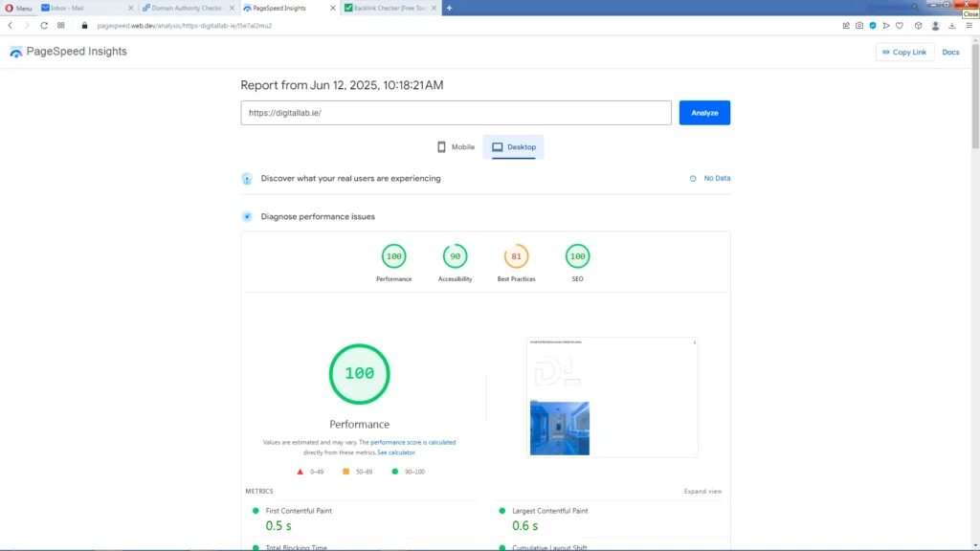Jump to the Performance score gauge 100
Screen dimensions: 980x551
[x=393, y=256]
